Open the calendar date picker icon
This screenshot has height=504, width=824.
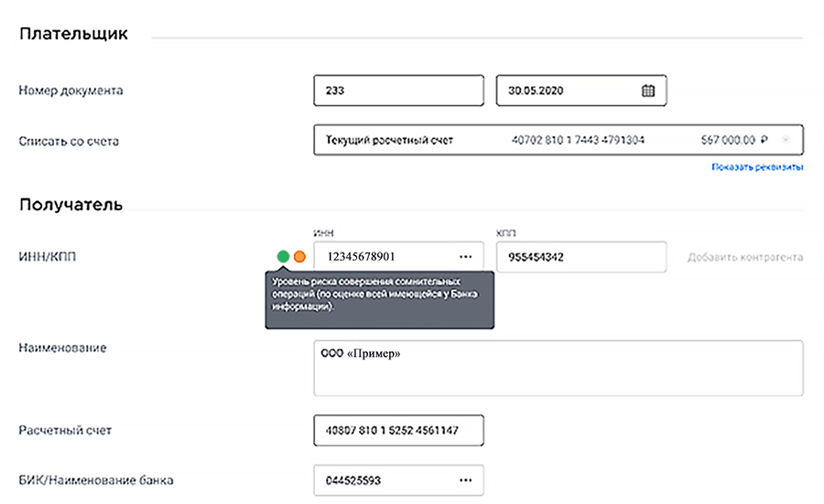[648, 91]
